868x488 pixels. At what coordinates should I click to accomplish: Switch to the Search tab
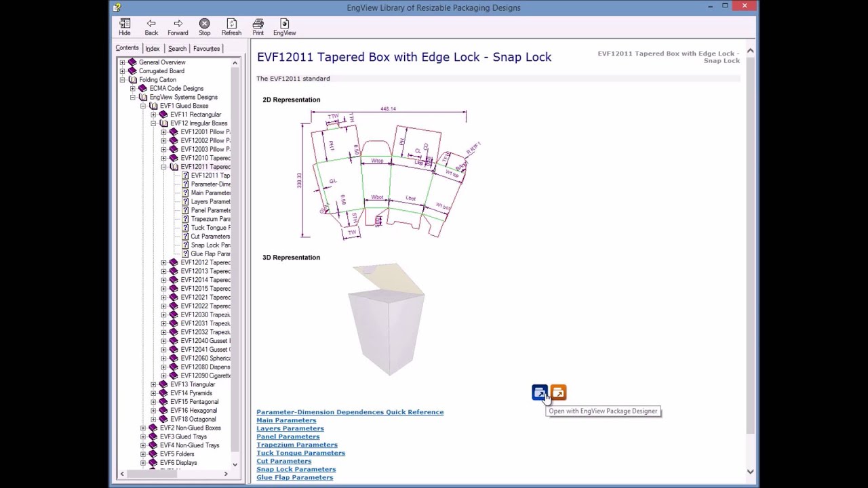(x=177, y=49)
